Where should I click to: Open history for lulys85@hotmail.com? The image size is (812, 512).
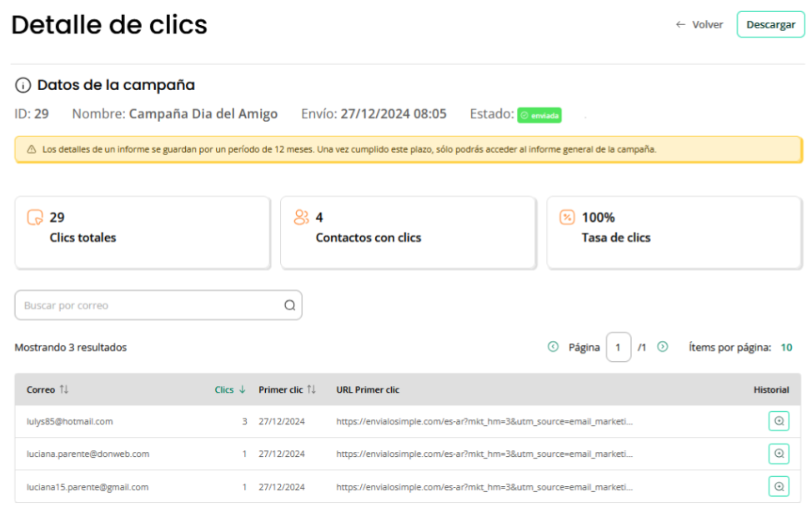(779, 421)
